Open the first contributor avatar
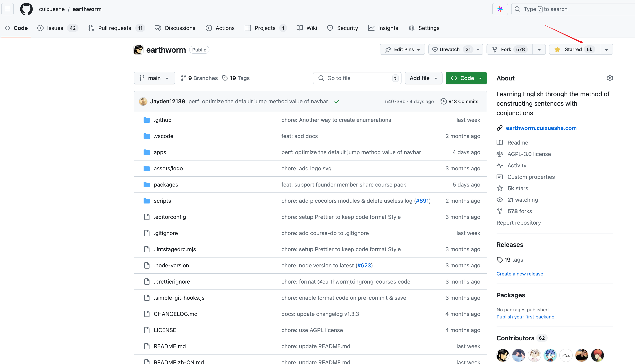Screen dimensions: 635x364 (x=503, y=355)
